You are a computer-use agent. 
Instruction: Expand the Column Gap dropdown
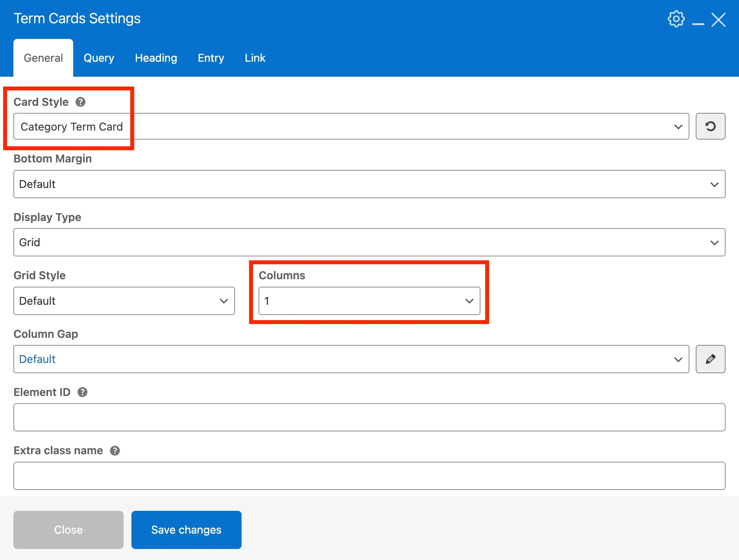point(351,359)
